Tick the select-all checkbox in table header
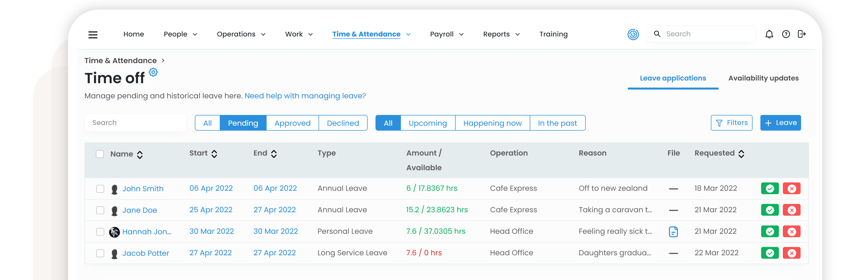 click(100, 154)
